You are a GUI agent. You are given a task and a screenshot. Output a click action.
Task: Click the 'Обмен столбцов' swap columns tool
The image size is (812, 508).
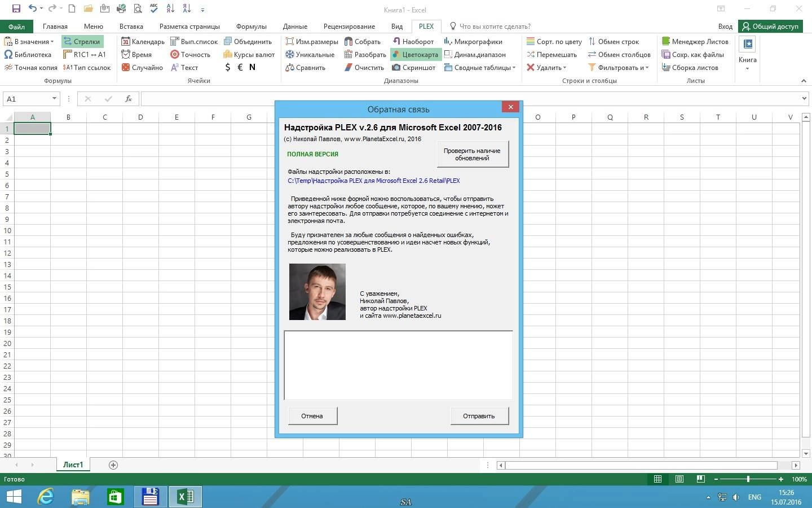coord(619,55)
